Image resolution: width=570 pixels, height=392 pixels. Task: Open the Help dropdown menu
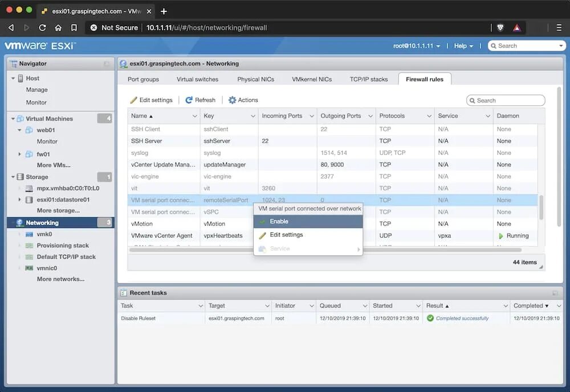(463, 46)
